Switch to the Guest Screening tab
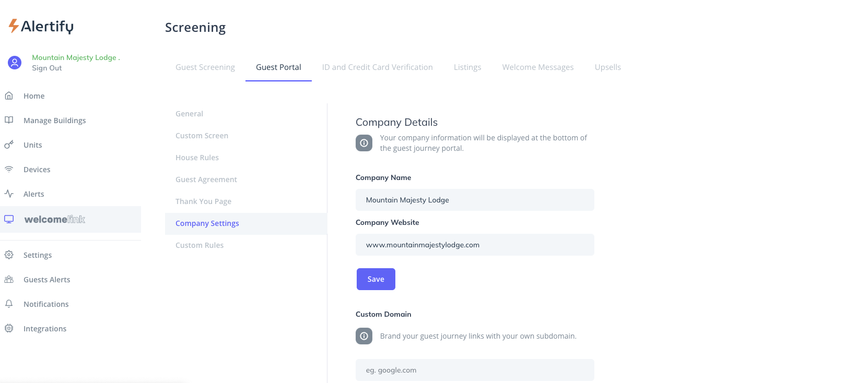Viewport: 868px width, 383px height. point(205,67)
